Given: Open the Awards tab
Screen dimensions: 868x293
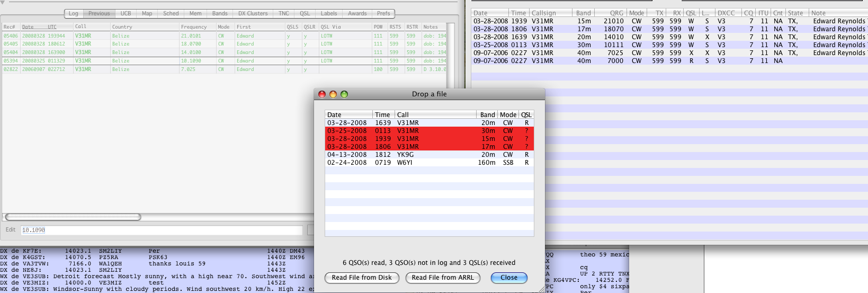Looking at the screenshot, I should tap(357, 13).
